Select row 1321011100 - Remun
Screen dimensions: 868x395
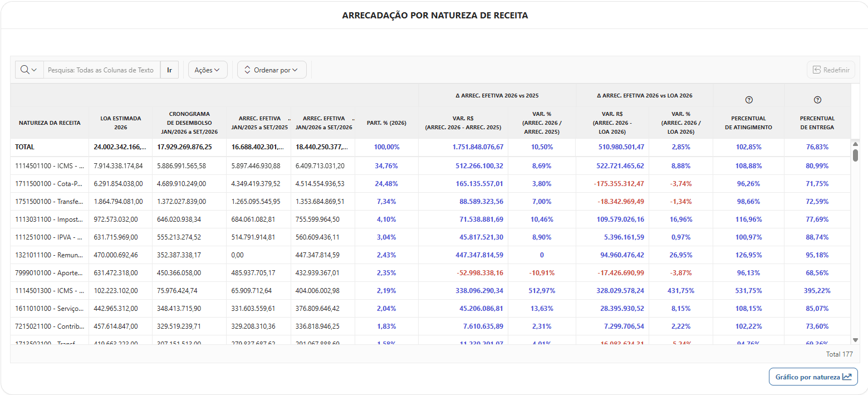tap(430, 255)
